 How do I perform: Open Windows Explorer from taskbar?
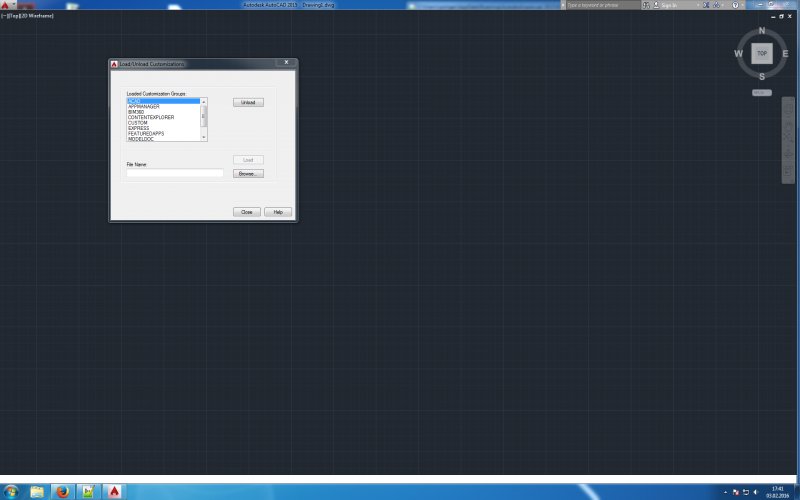(x=37, y=492)
